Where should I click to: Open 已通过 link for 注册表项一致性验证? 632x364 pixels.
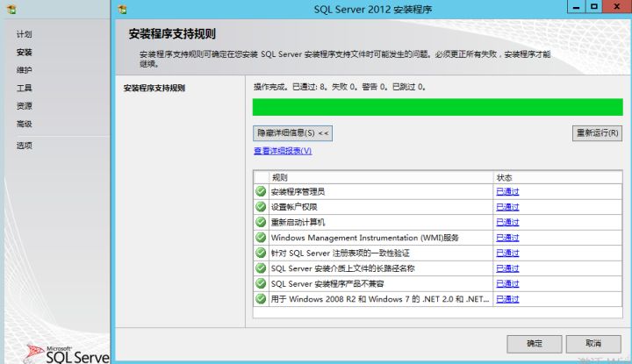pyautogui.click(x=507, y=253)
